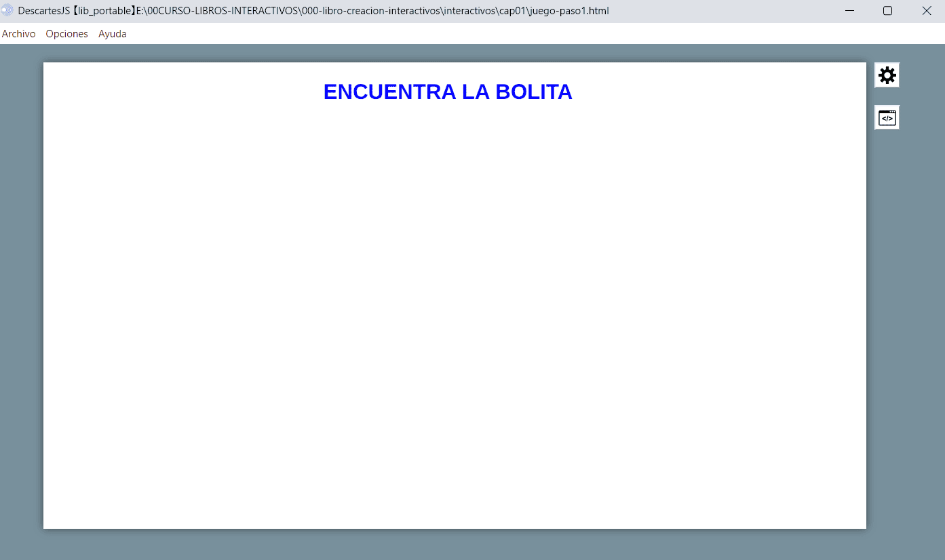This screenshot has width=945, height=560.
Task: Open the code editor window icon
Action: click(x=887, y=118)
